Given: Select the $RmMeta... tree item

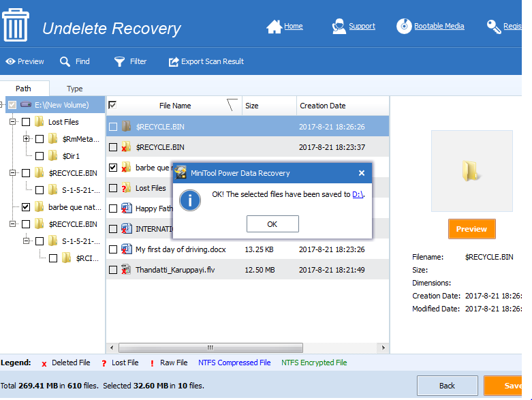Looking at the screenshot, I should pos(81,139).
